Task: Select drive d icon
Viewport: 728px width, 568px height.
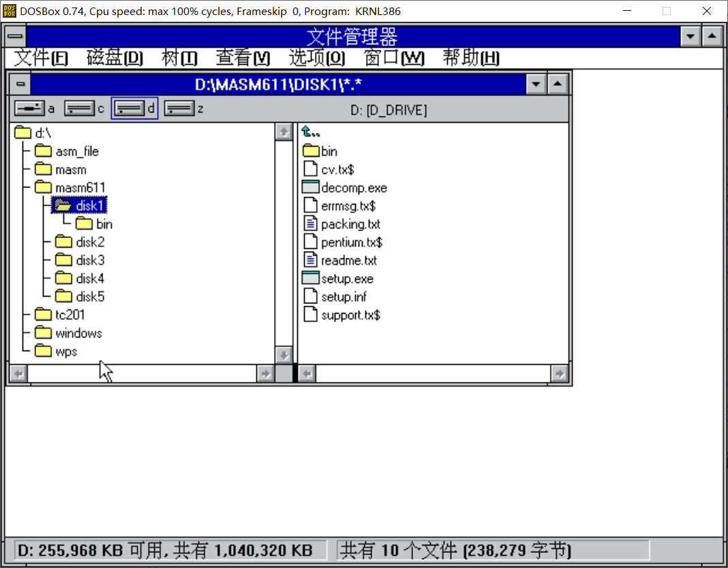Action: (x=130, y=108)
